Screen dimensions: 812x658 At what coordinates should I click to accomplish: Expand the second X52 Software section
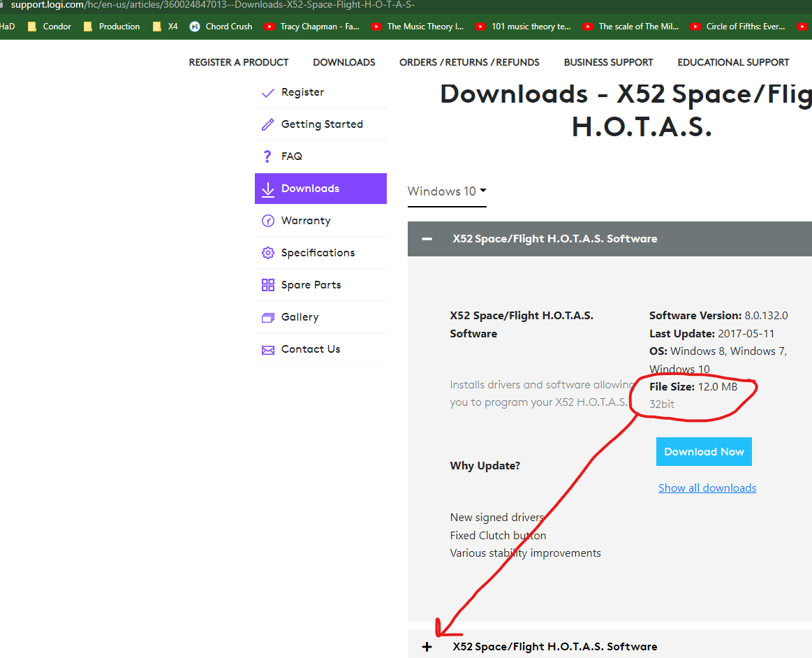pyautogui.click(x=427, y=647)
